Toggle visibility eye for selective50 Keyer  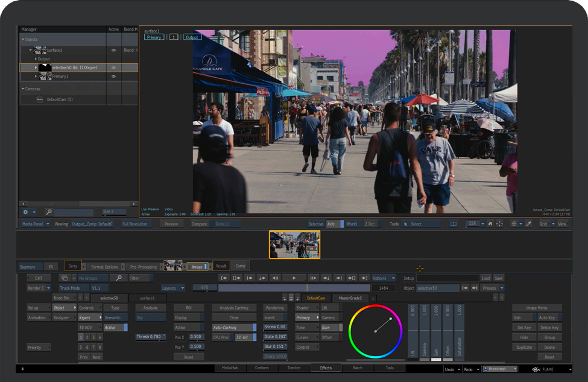point(113,68)
